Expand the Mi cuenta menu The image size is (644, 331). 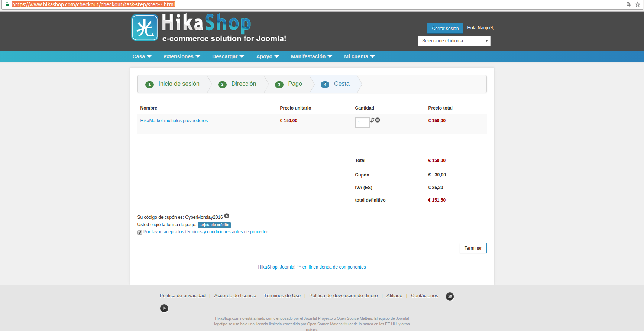coord(360,56)
